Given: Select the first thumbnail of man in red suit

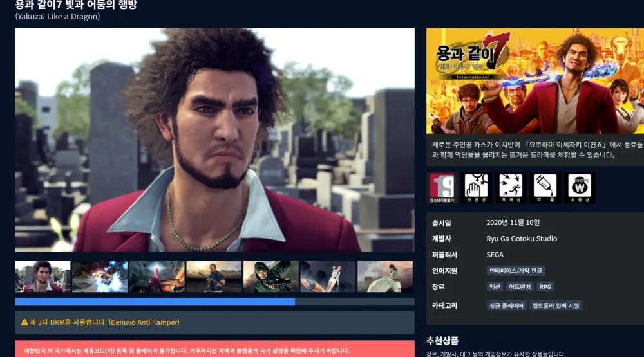Looking at the screenshot, I should tap(43, 277).
